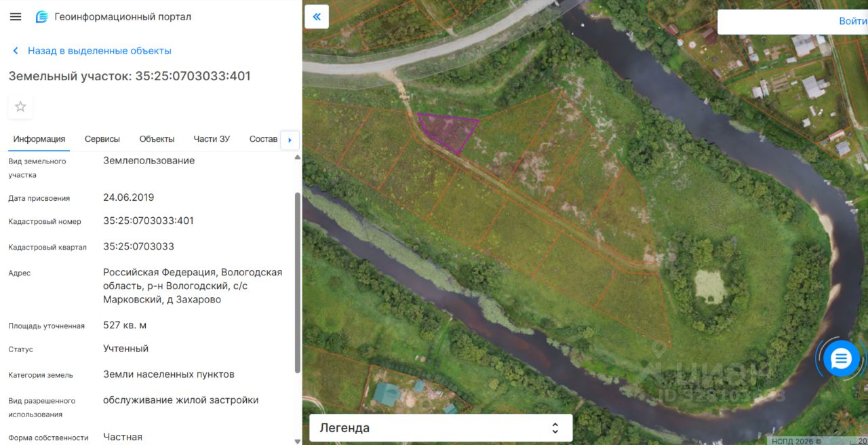Click the Дата присвоения label

pos(39,199)
